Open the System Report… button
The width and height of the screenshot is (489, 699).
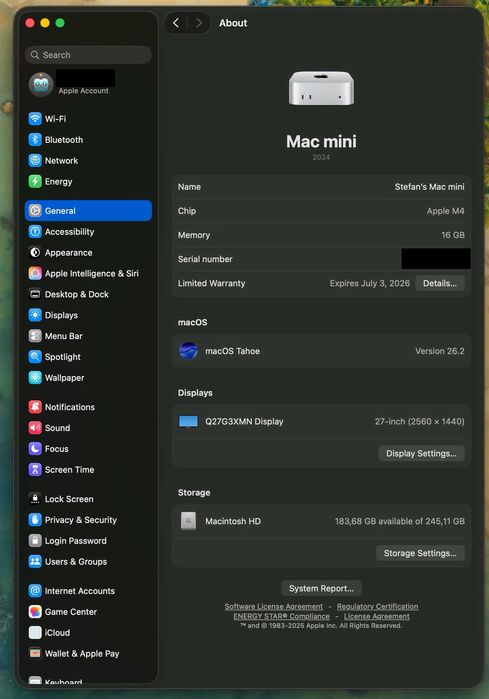pyautogui.click(x=321, y=588)
